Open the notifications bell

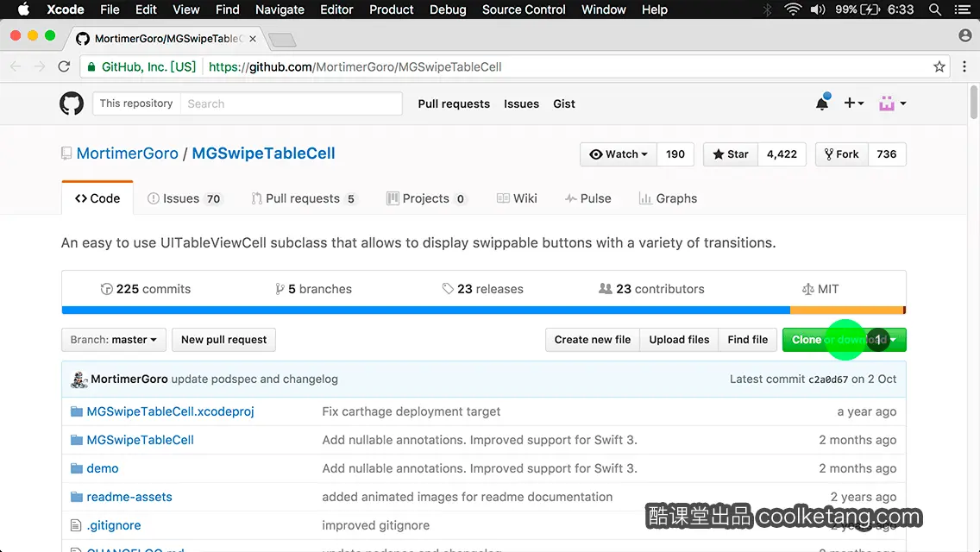pos(822,103)
